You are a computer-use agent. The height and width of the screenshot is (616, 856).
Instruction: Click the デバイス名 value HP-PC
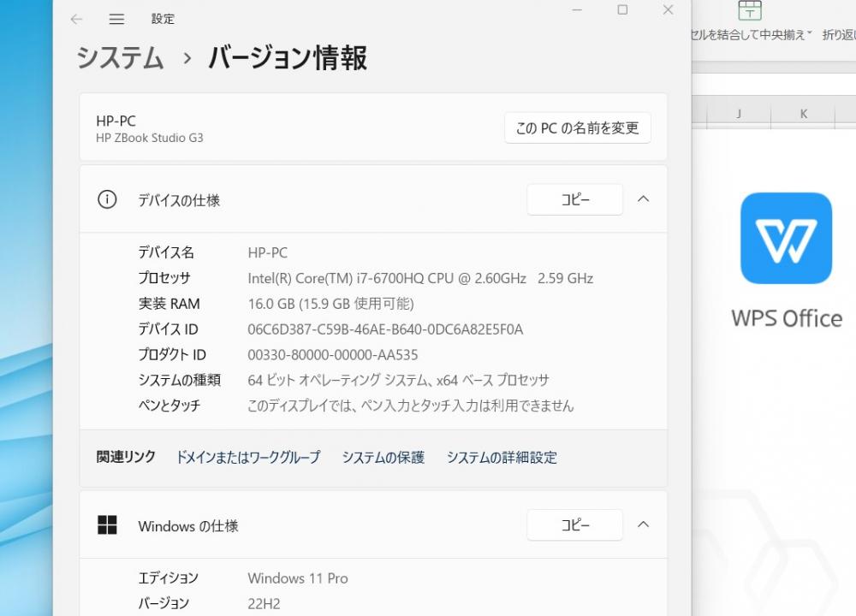pos(267,252)
